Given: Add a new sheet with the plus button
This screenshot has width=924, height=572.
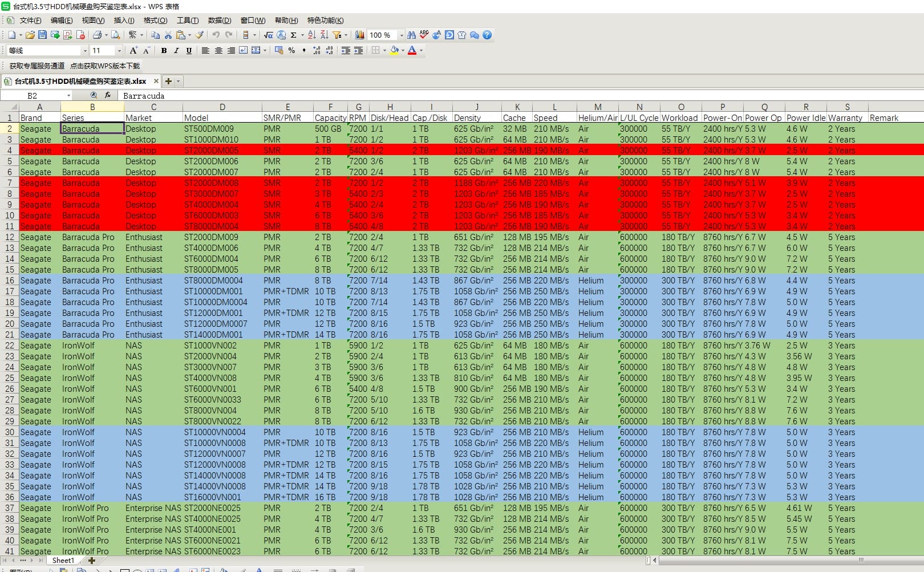Looking at the screenshot, I should (x=91, y=561).
